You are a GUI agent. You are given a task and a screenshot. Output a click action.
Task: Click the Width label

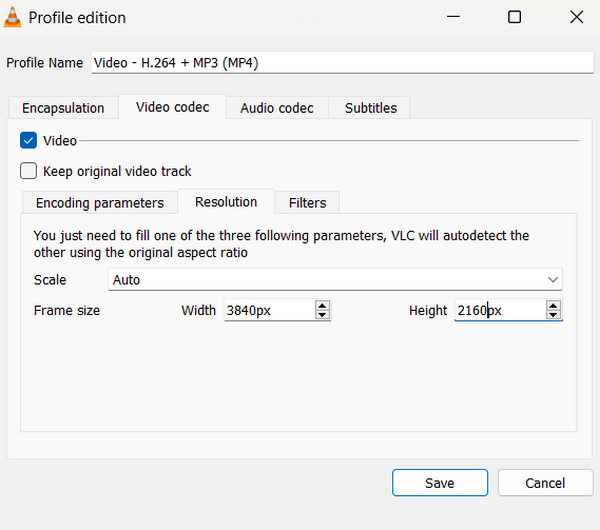coord(199,310)
